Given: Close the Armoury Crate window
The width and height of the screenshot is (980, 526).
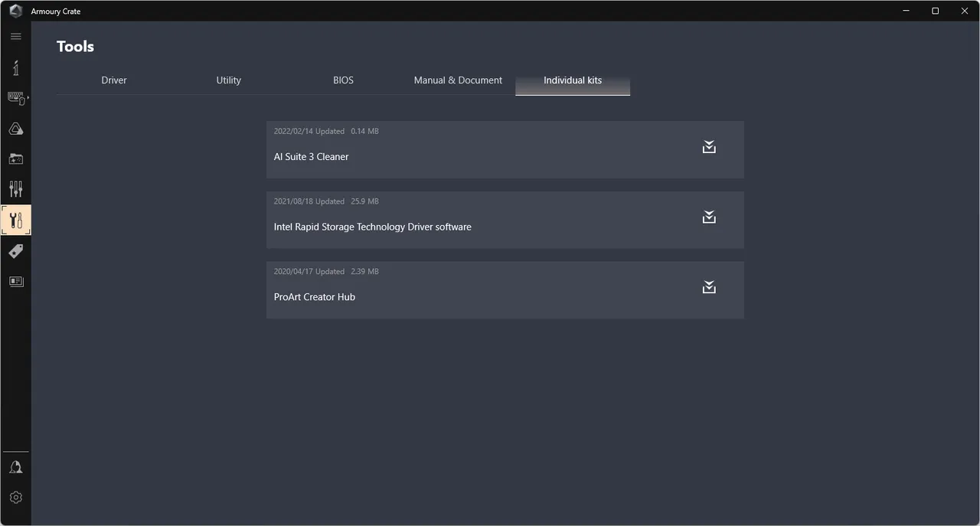Looking at the screenshot, I should tap(964, 11).
